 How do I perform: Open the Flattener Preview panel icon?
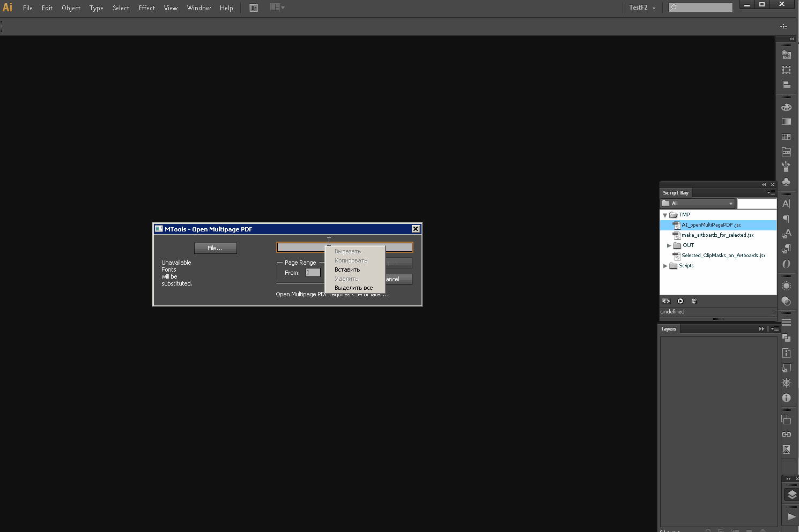tap(786, 449)
